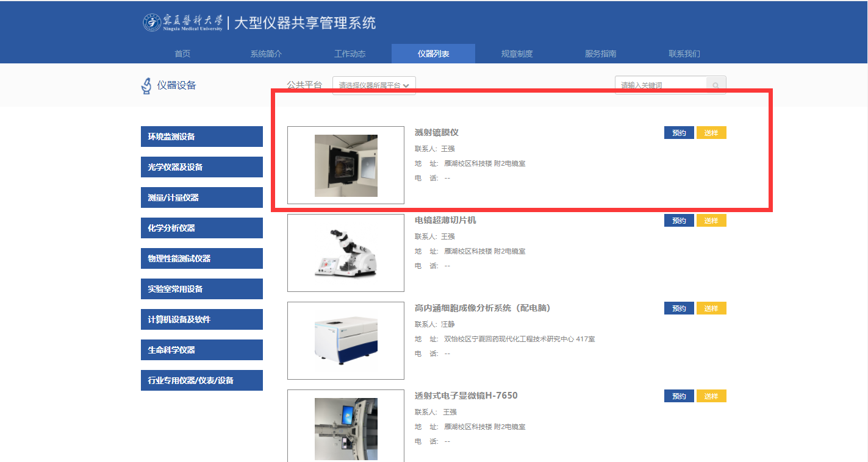
Task: Open the 系统简介 tab
Action: tap(266, 54)
